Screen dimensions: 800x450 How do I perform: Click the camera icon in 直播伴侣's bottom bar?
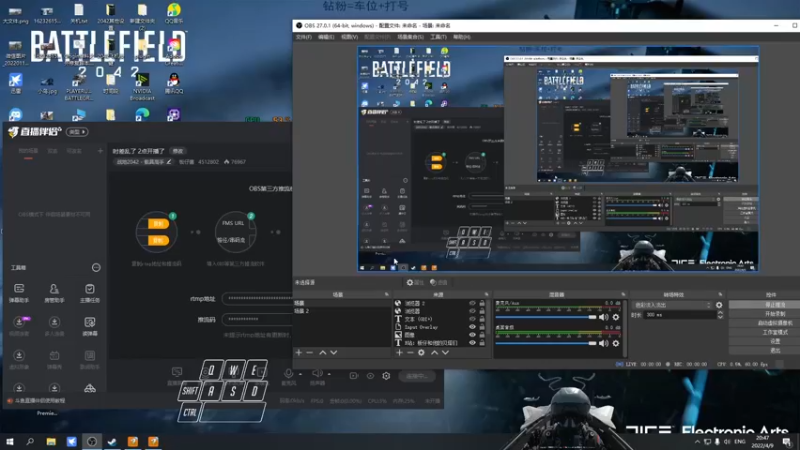coord(354,376)
